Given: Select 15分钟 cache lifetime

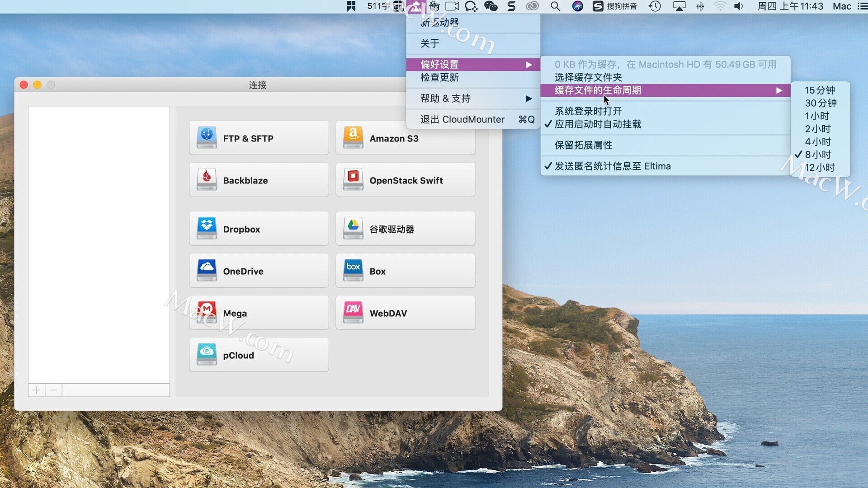Looking at the screenshot, I should (x=821, y=90).
